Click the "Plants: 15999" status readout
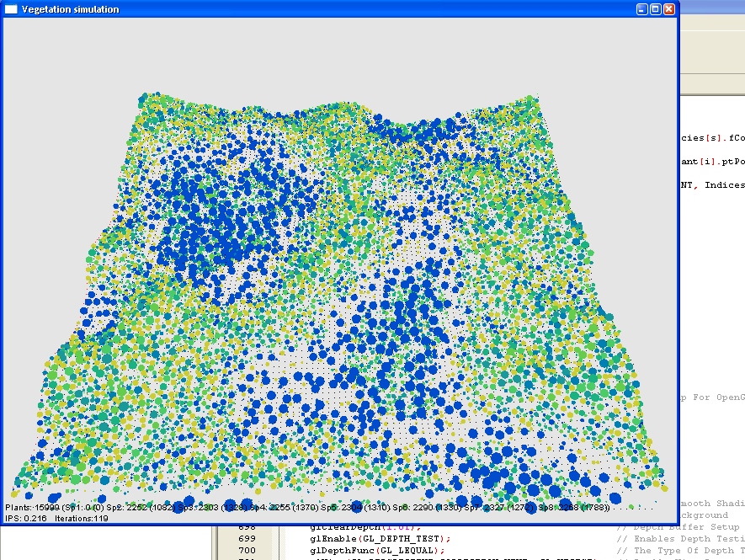The height and width of the screenshot is (560, 745). coord(31,508)
